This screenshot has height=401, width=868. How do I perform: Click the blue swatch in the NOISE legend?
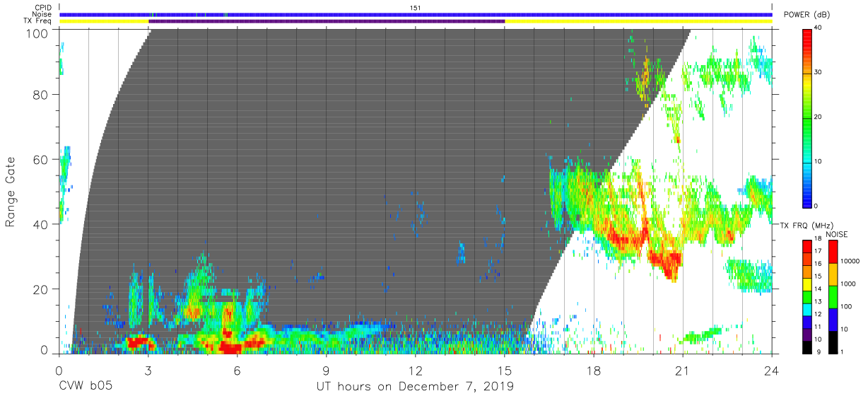tap(833, 319)
